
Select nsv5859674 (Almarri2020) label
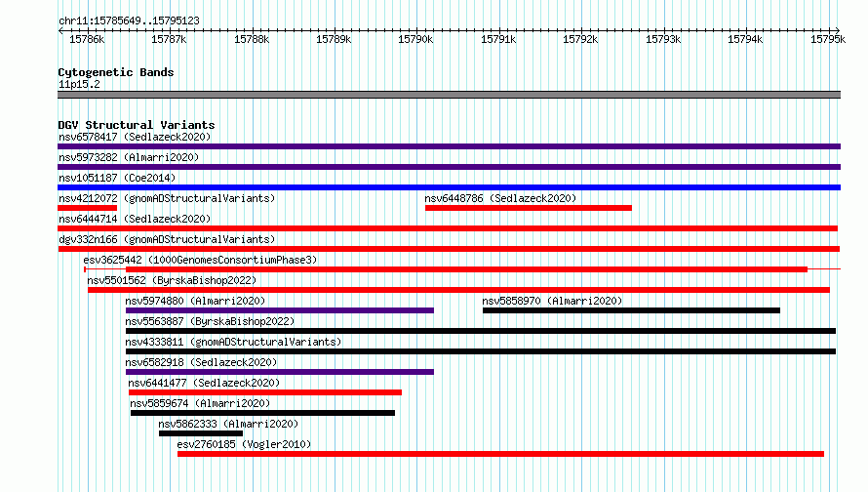(x=200, y=403)
